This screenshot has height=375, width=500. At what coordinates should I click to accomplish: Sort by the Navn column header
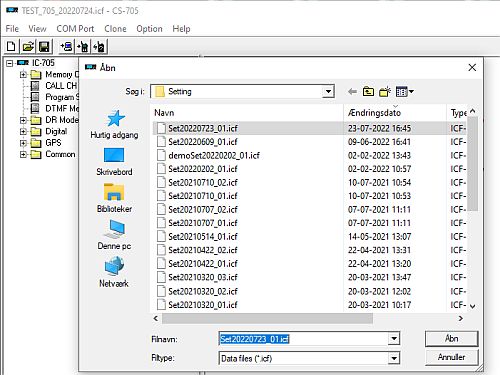[248, 113]
